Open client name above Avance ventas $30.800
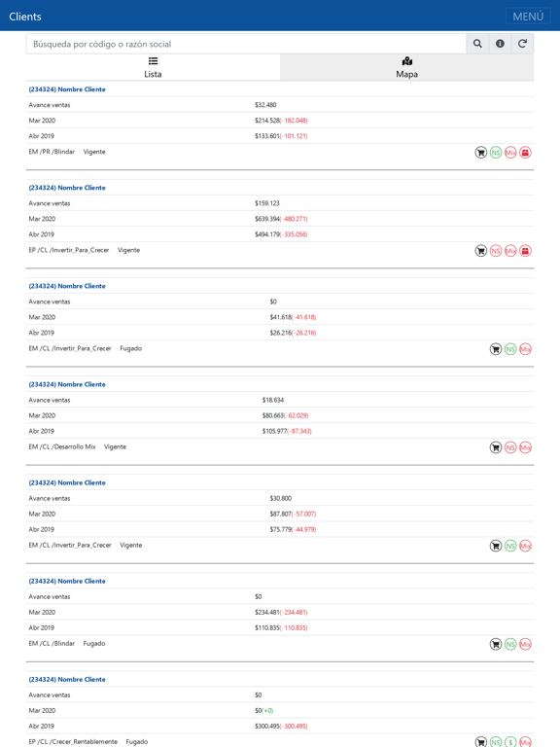This screenshot has height=747, width=560. 67,482
